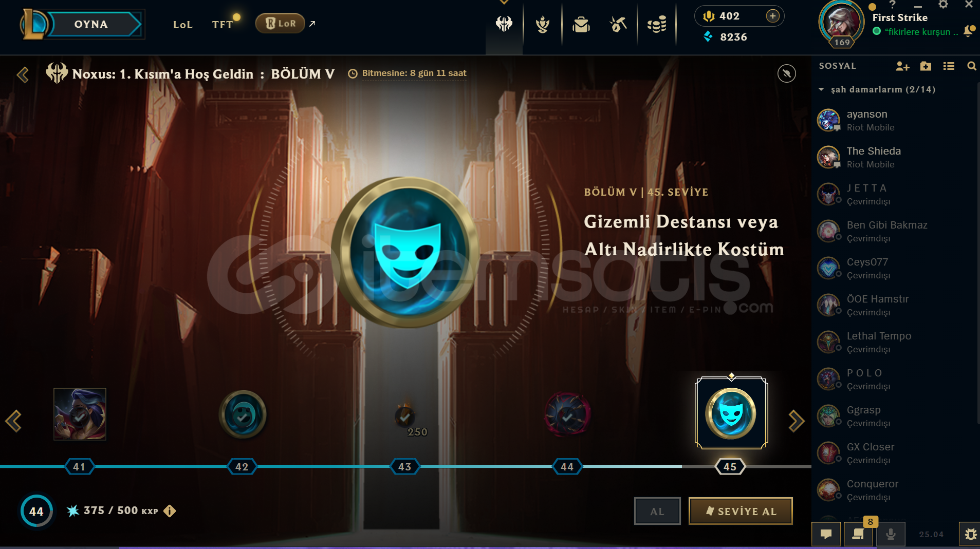This screenshot has width=980, height=549.
Task: Click the new folder icon in Social
Action: tap(926, 66)
